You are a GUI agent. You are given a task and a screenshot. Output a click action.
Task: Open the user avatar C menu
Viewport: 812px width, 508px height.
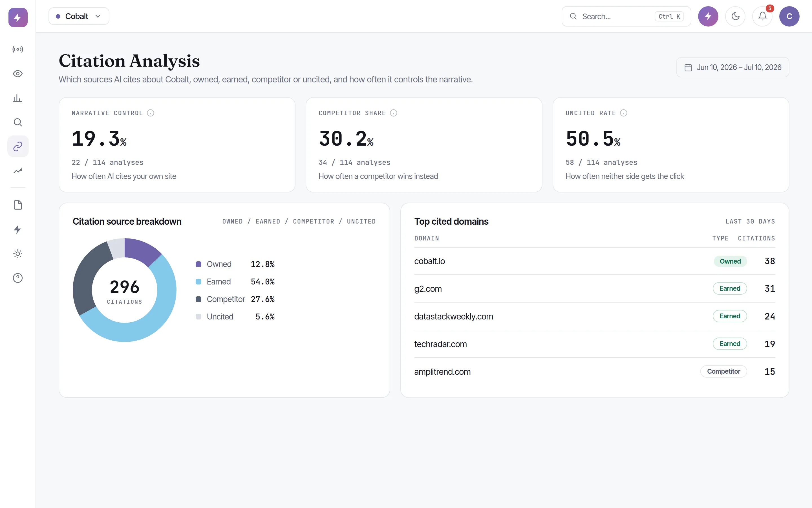[x=789, y=16]
